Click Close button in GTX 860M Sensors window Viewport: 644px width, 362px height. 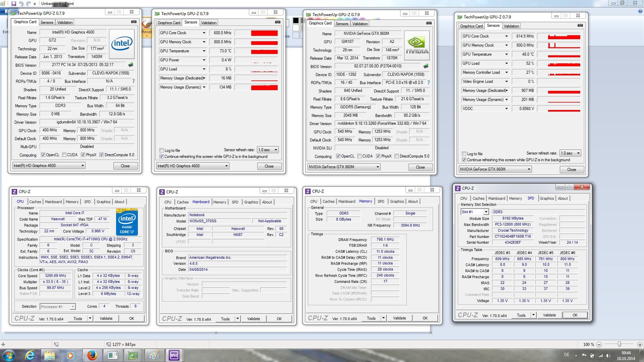572,169
